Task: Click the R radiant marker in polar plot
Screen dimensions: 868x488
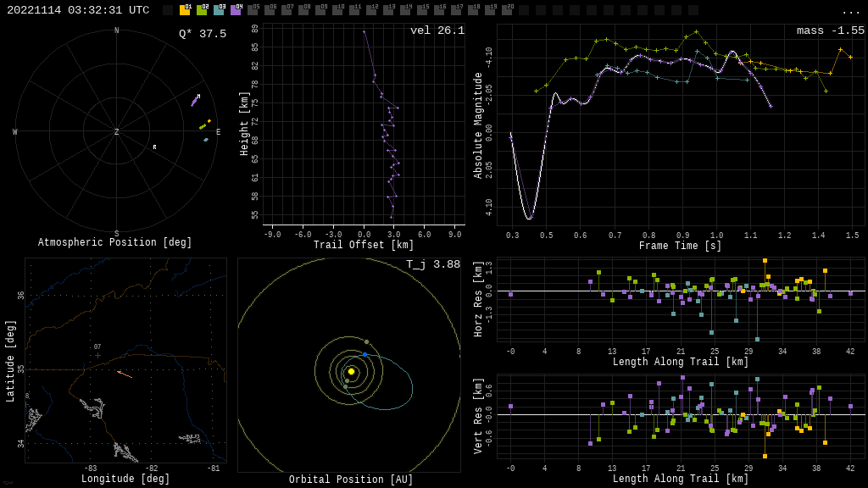Action: coord(154,147)
